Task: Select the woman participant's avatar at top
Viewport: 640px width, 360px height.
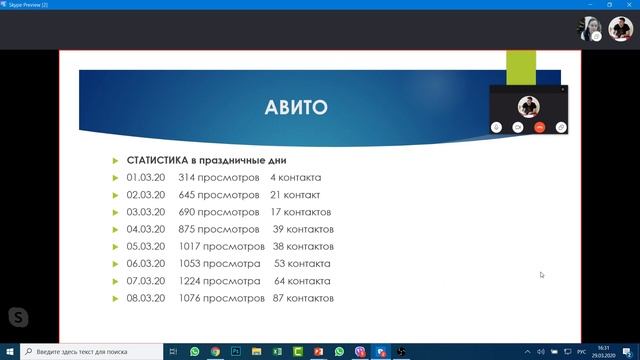Action: pyautogui.click(x=589, y=29)
